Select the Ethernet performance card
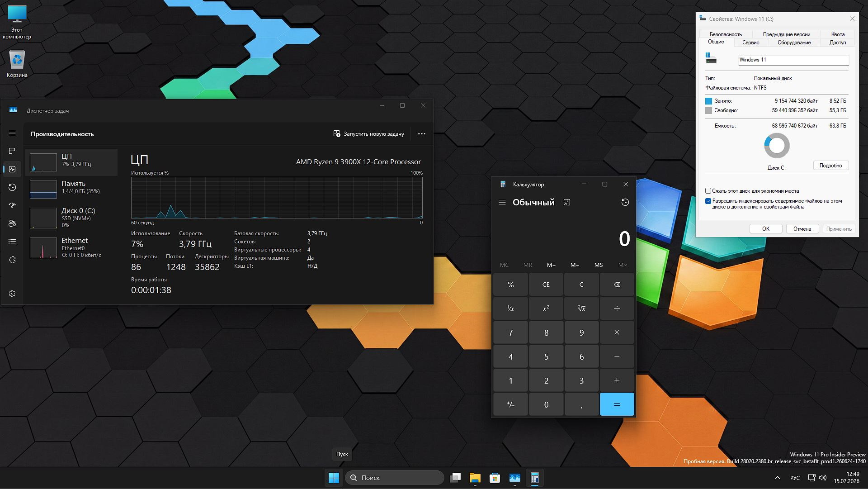The height and width of the screenshot is (489, 868). coord(71,247)
